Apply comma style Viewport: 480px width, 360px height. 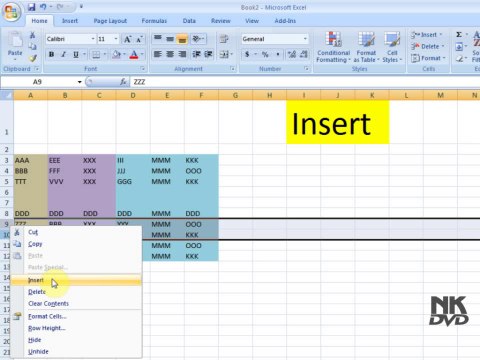(278, 54)
